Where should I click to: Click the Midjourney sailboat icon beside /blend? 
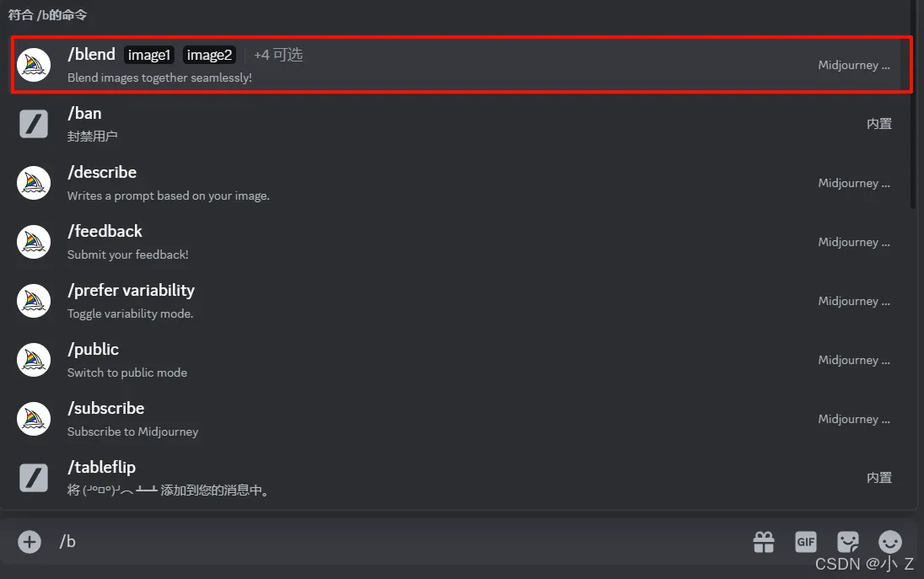tap(34, 65)
